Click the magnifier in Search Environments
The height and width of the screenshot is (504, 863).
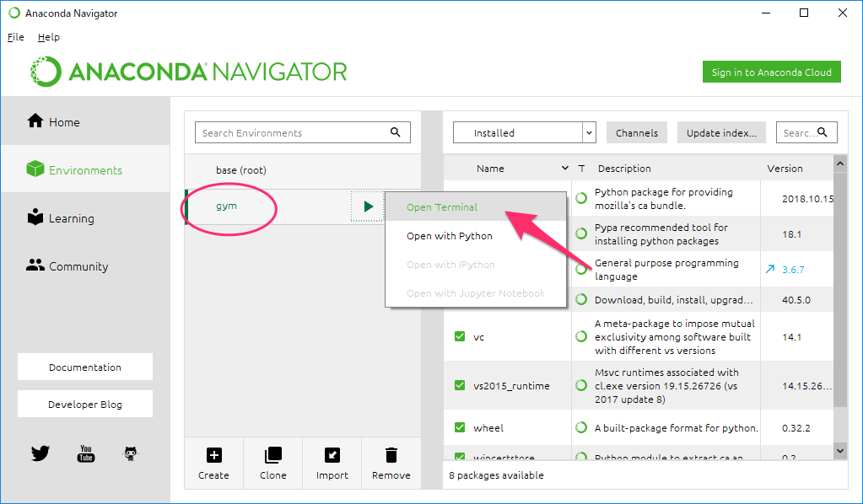395,132
